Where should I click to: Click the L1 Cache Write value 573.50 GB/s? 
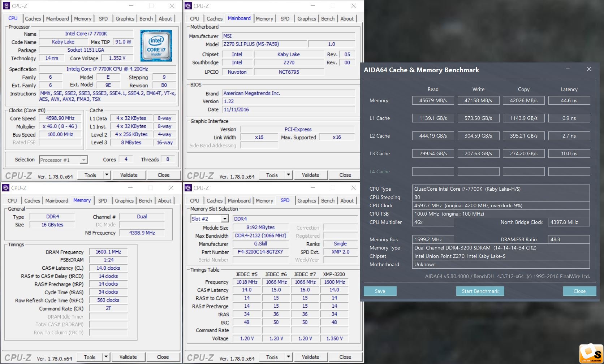tap(478, 118)
